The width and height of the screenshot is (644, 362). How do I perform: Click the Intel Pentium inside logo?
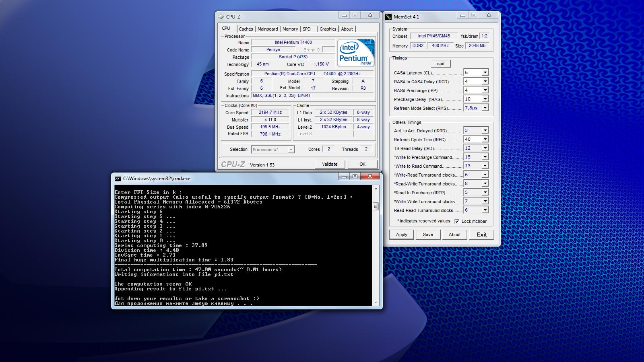[x=356, y=53]
